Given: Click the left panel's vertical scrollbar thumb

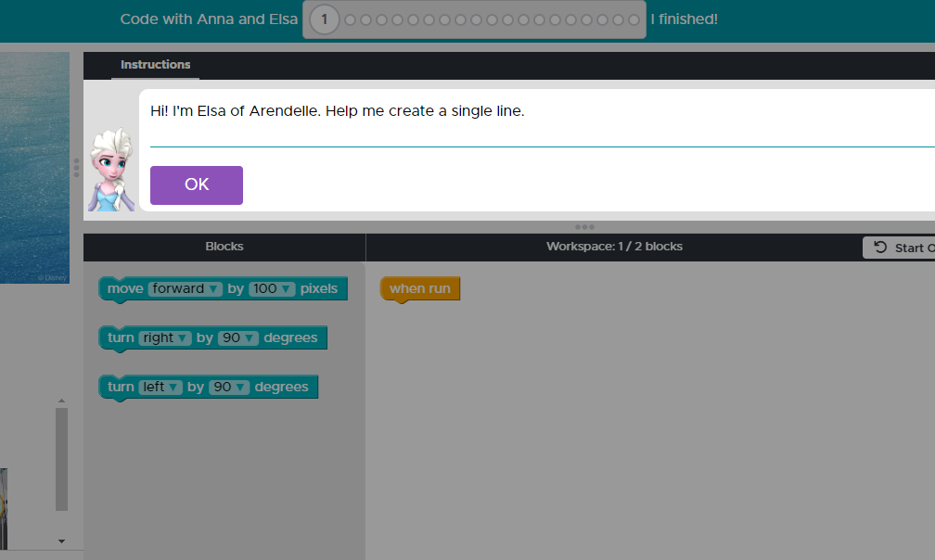Looking at the screenshot, I should 62,459.
